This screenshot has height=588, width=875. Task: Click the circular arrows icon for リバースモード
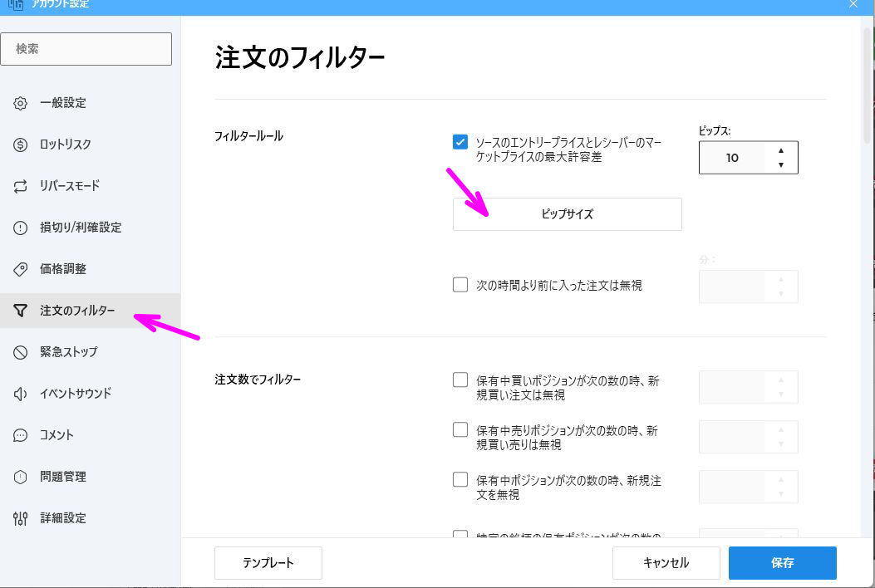pyautogui.click(x=20, y=185)
